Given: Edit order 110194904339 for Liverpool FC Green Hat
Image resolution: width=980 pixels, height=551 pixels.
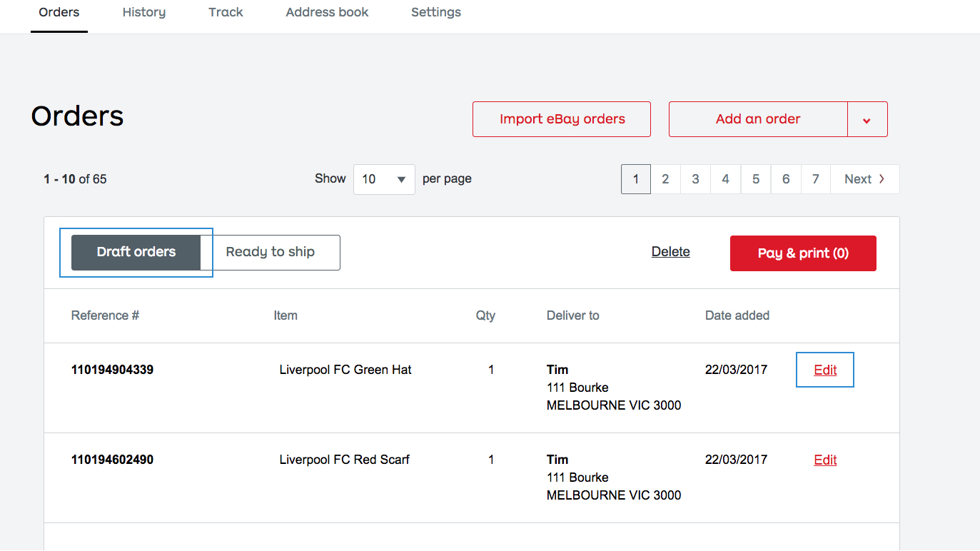Looking at the screenshot, I should click(x=824, y=370).
